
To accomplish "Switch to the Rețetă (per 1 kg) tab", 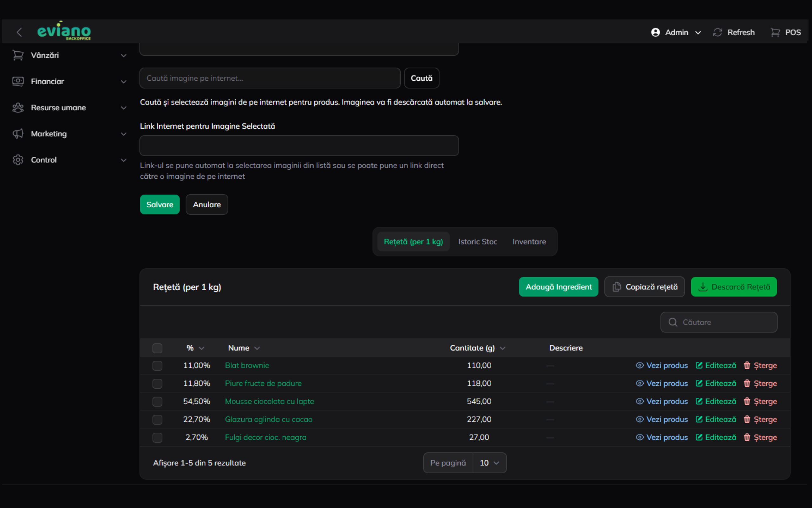I will tap(413, 242).
